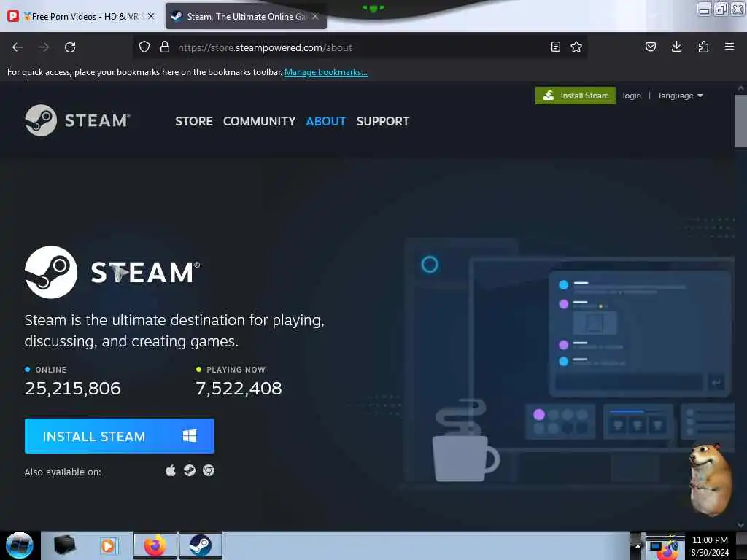Close the Steam browser tab

315,16
